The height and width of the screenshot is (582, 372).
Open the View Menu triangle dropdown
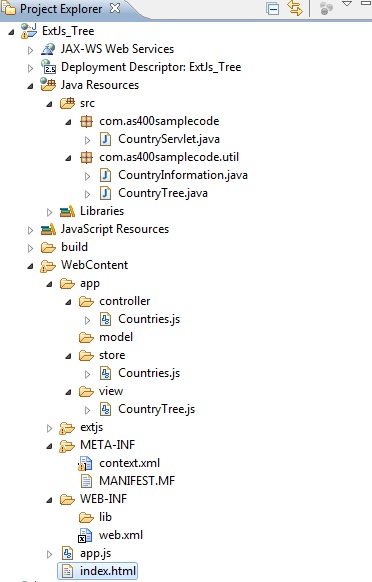[347, 4]
